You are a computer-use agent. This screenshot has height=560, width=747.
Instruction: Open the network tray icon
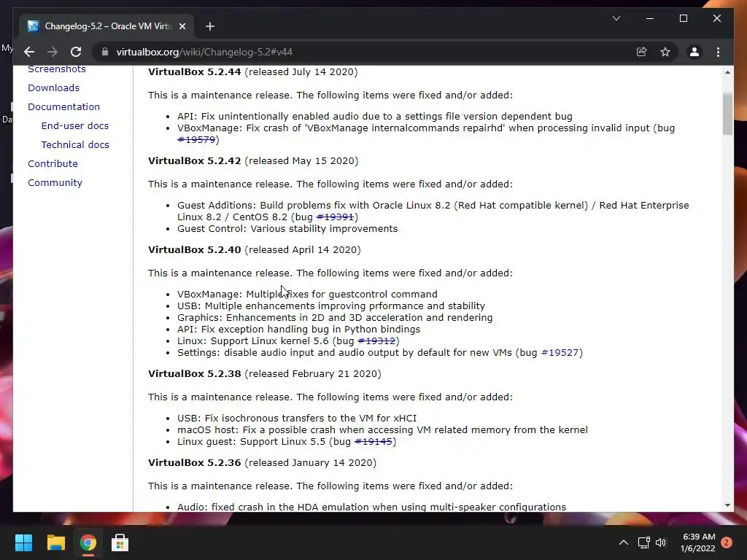coord(643,542)
